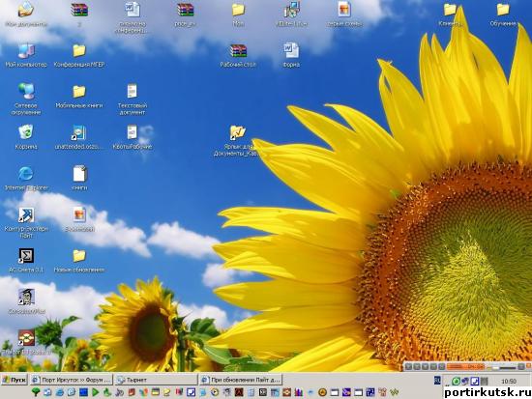The width and height of the screenshot is (532, 399).
Task: Switch to the Тырнет taskbar window
Action: (x=156, y=380)
